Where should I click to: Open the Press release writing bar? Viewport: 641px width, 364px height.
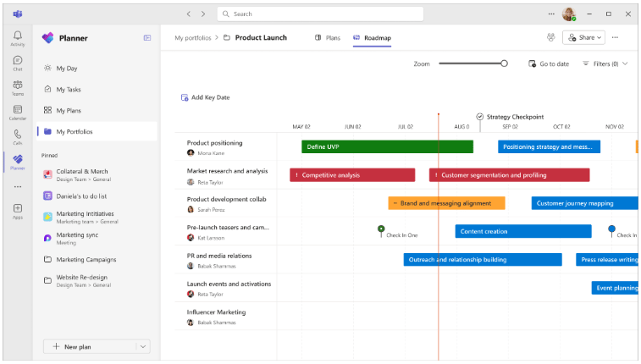click(x=607, y=259)
